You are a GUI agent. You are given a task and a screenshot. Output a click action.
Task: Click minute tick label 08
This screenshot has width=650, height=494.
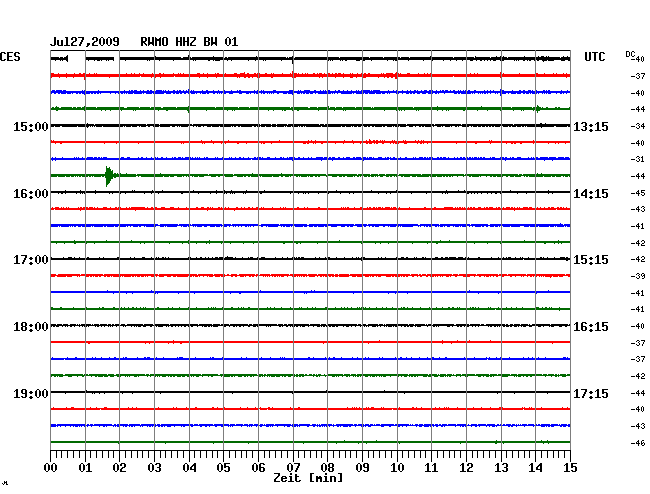pos(327,468)
